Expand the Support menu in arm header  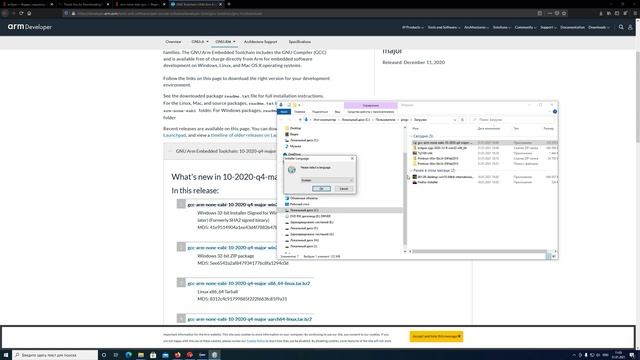(548, 27)
